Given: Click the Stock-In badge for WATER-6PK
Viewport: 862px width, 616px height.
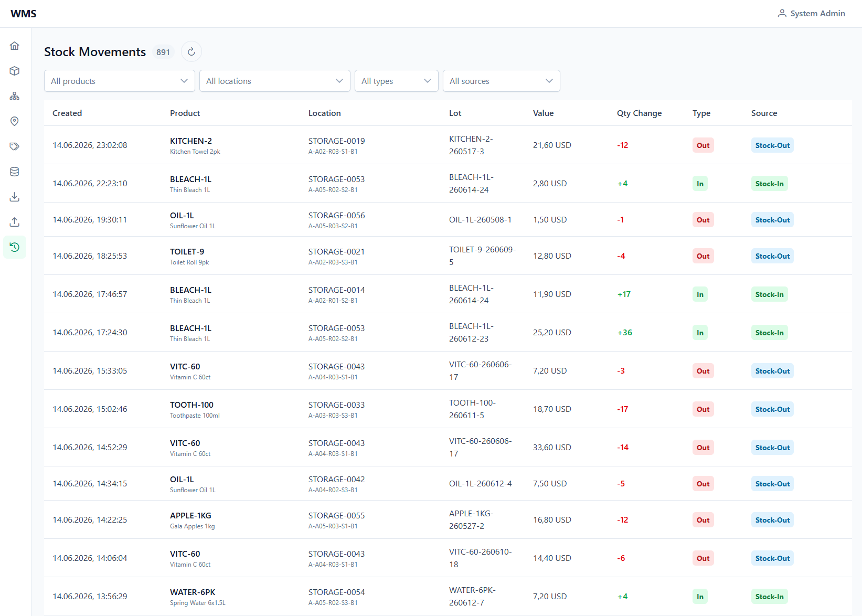Looking at the screenshot, I should [x=769, y=597].
